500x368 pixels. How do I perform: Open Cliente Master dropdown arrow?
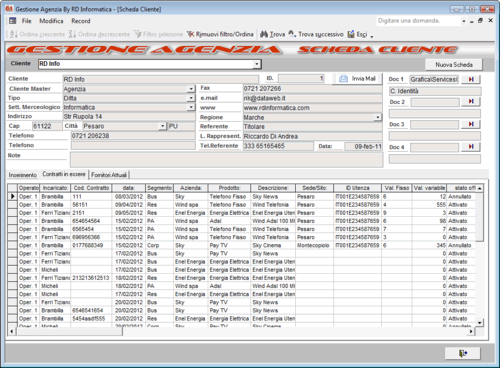click(x=191, y=89)
